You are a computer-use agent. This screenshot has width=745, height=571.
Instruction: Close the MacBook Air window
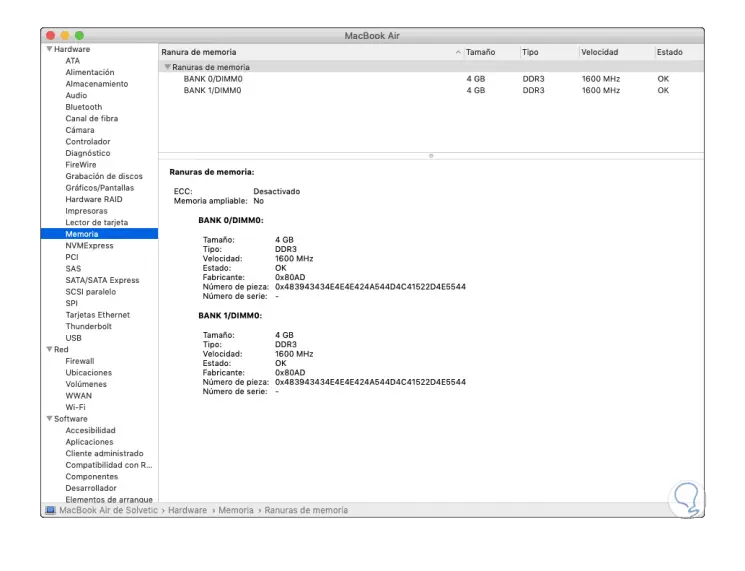tap(51, 36)
